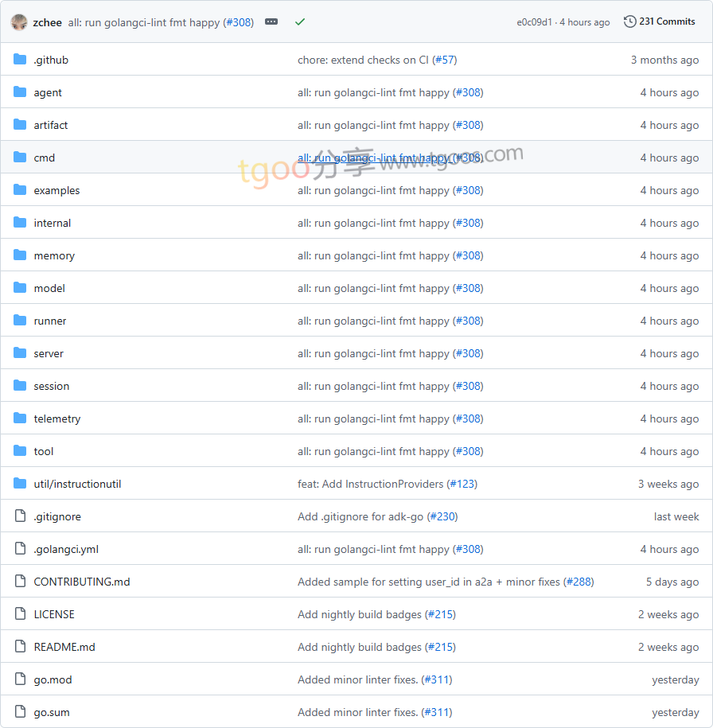This screenshot has height=728, width=713.
Task: Click the cmd folder icon
Action: click(20, 158)
